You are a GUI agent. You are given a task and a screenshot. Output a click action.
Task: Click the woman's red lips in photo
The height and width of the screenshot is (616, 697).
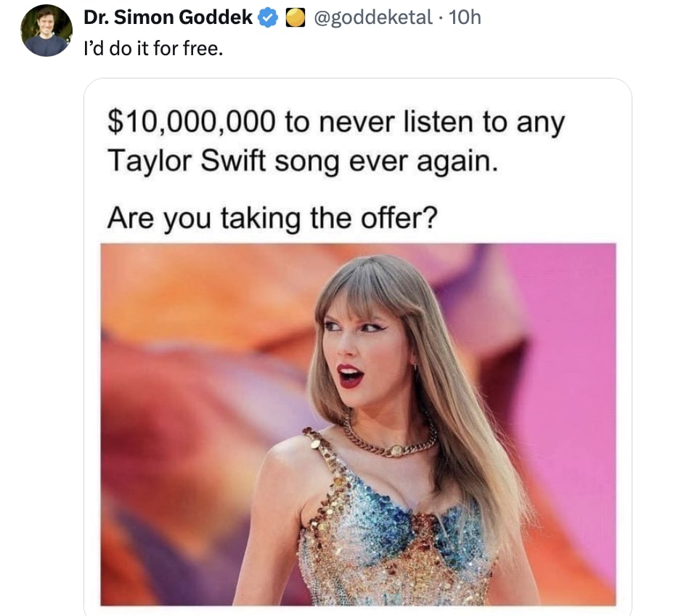[x=351, y=376]
